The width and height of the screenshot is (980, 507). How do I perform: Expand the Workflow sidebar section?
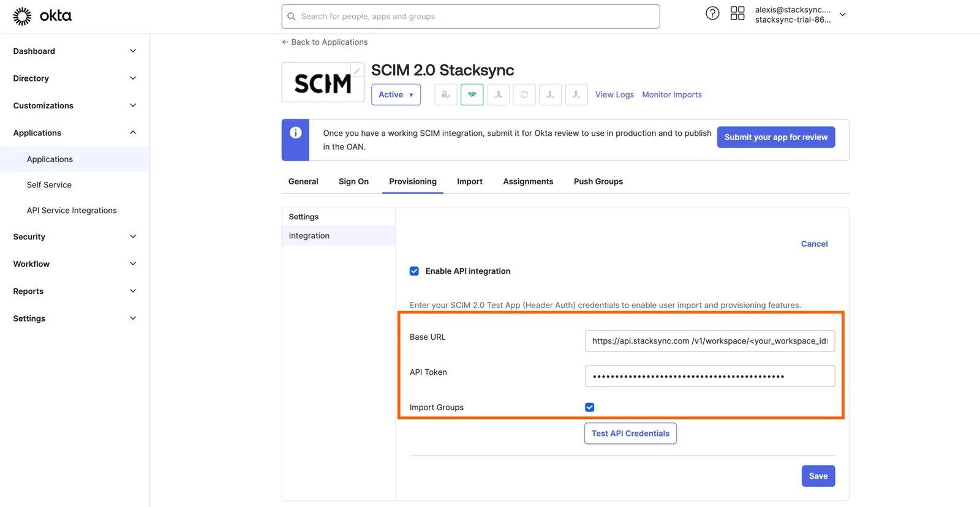click(75, 264)
